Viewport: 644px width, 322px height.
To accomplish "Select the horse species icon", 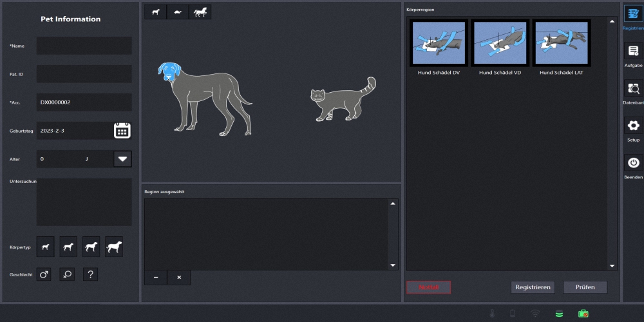I will pyautogui.click(x=200, y=12).
